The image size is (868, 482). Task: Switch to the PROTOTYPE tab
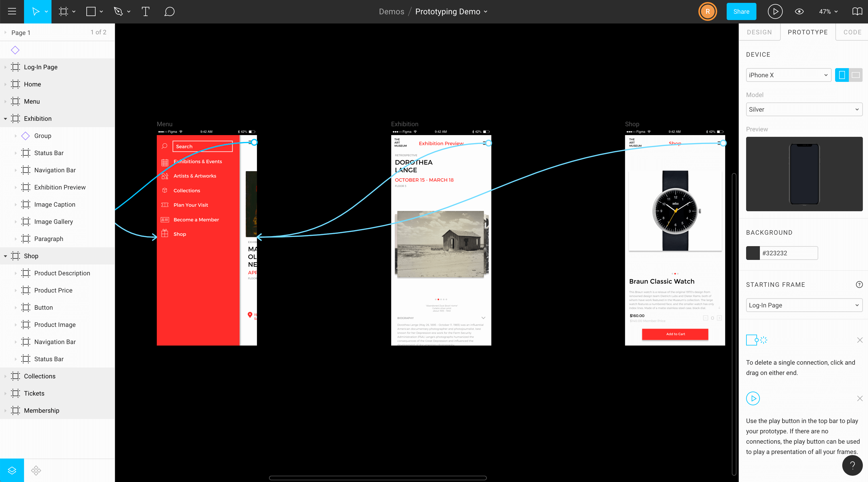pyautogui.click(x=808, y=32)
